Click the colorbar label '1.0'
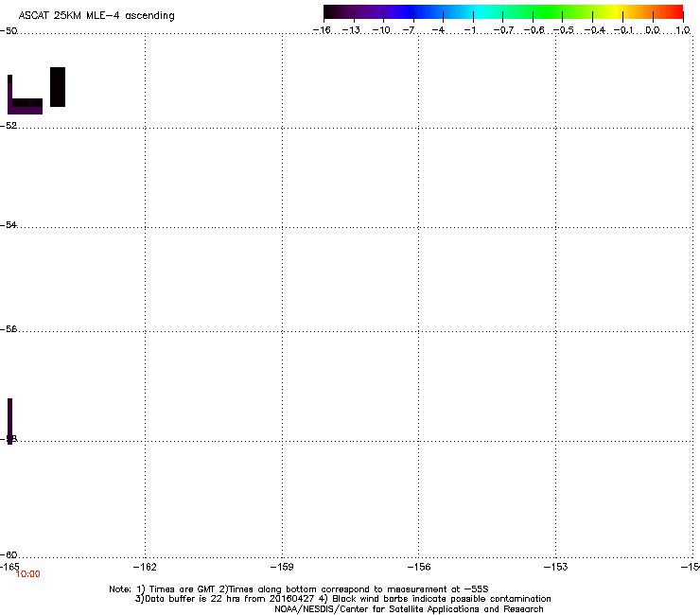 [683, 30]
